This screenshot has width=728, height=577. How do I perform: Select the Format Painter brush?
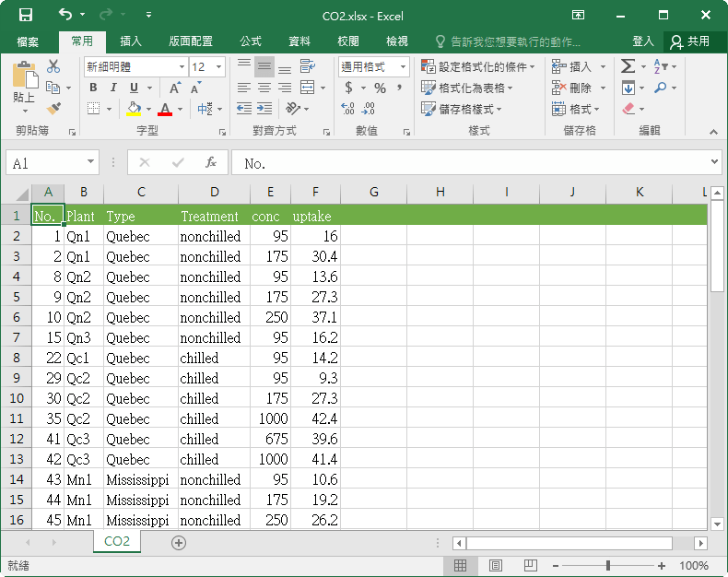(53, 109)
